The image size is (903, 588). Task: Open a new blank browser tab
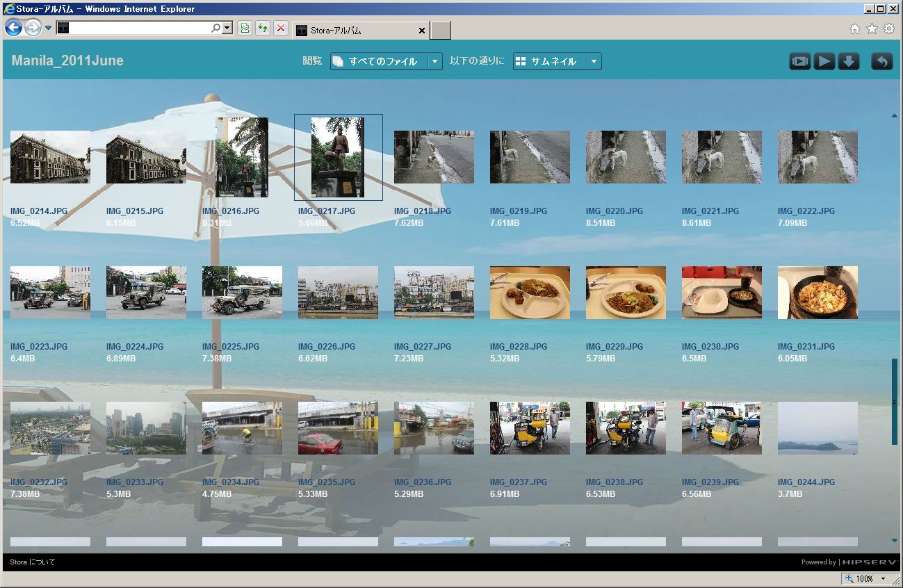click(x=440, y=31)
